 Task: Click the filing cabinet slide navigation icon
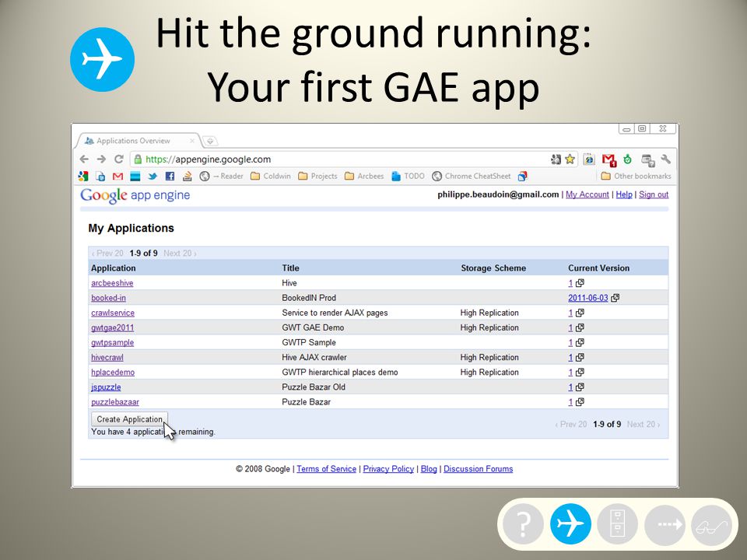(x=617, y=523)
